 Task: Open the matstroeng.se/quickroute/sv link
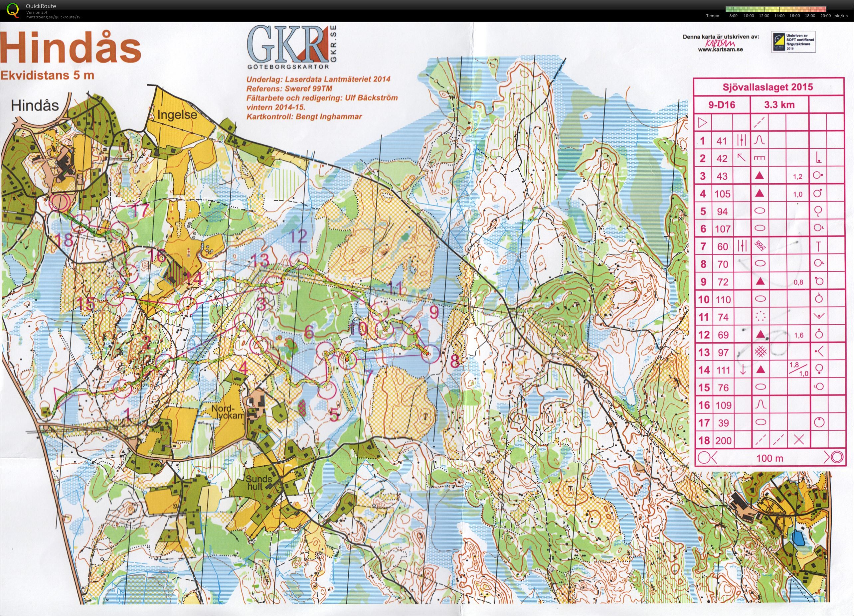click(x=53, y=17)
